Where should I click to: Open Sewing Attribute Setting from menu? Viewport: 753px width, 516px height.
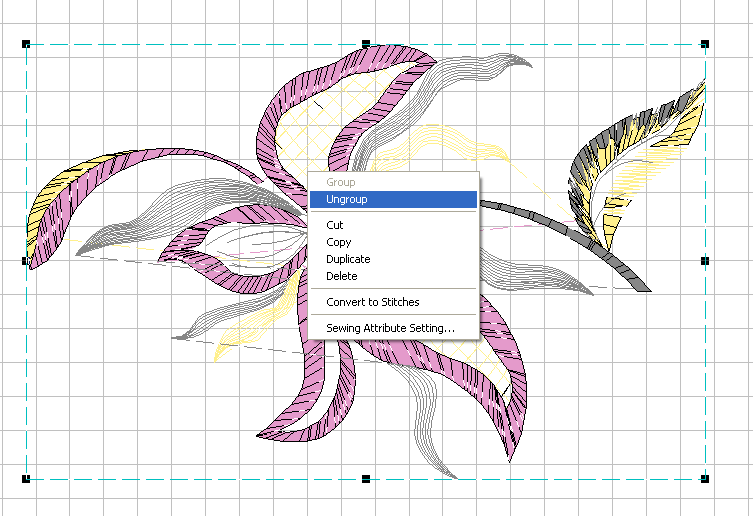[x=390, y=328]
